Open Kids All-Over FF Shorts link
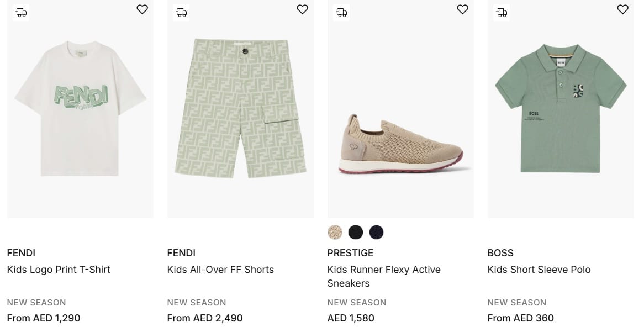The height and width of the screenshot is (327, 644). (220, 270)
